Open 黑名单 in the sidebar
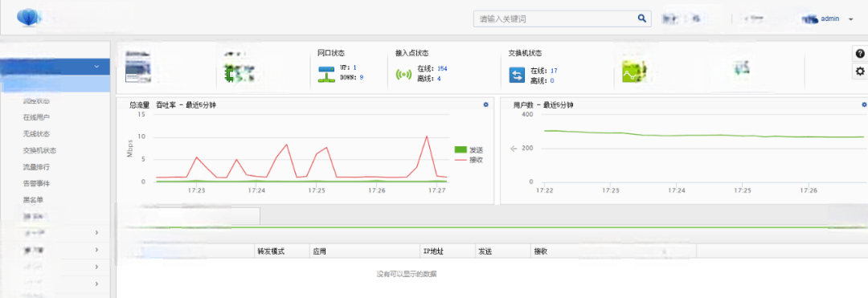The height and width of the screenshot is (298, 868). point(33,199)
